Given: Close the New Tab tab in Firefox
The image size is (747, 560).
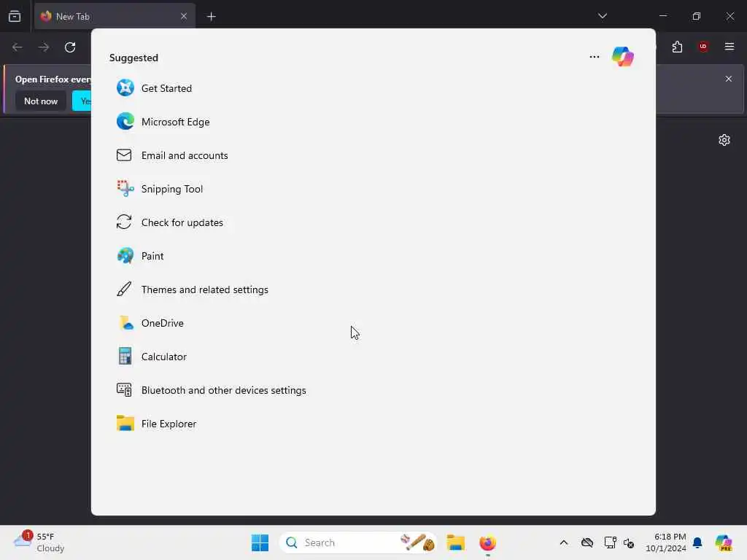Looking at the screenshot, I should pyautogui.click(x=184, y=16).
